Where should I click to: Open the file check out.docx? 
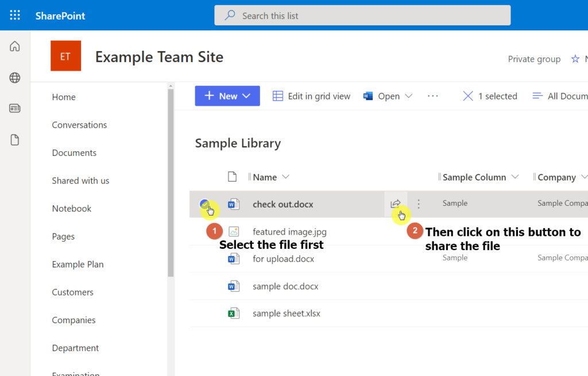point(283,204)
